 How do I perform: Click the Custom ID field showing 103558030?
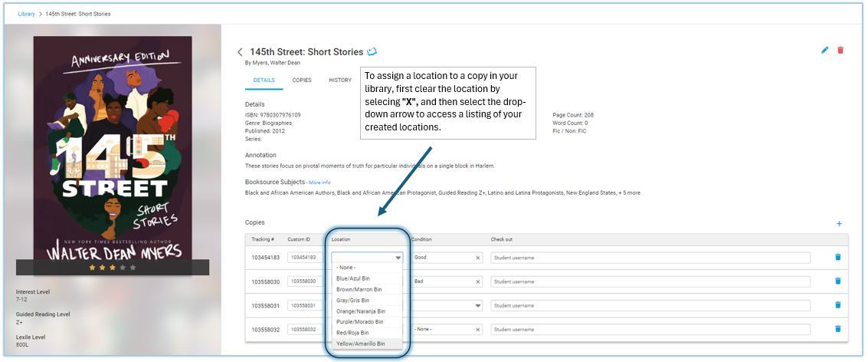click(306, 281)
